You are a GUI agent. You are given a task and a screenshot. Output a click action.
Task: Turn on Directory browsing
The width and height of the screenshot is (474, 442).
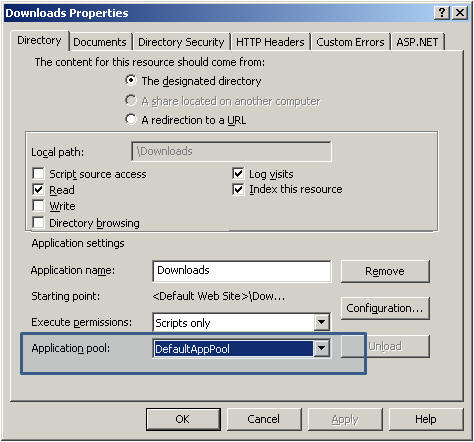(38, 222)
